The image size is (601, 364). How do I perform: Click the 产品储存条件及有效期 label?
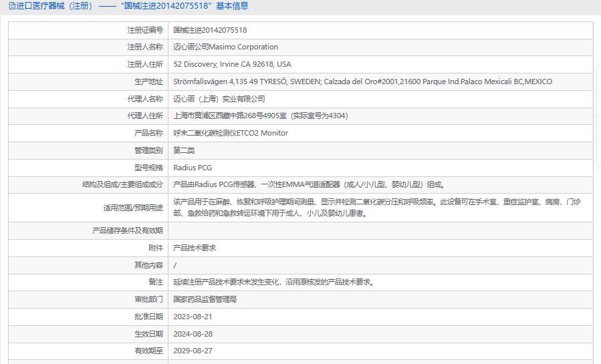pyautogui.click(x=128, y=230)
